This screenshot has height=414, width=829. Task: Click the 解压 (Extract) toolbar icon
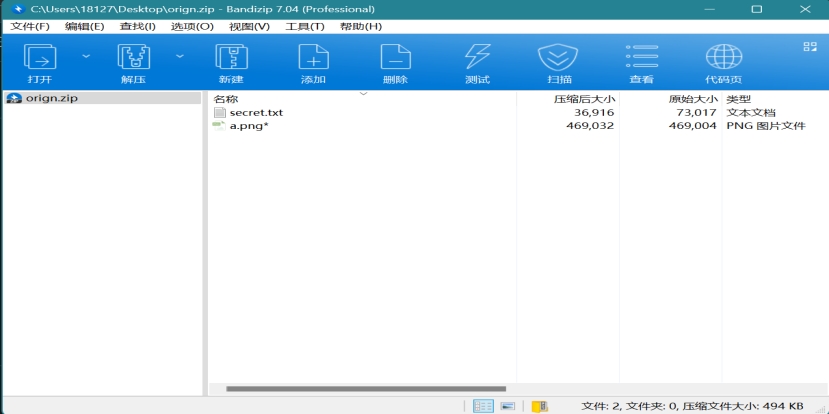tap(133, 62)
